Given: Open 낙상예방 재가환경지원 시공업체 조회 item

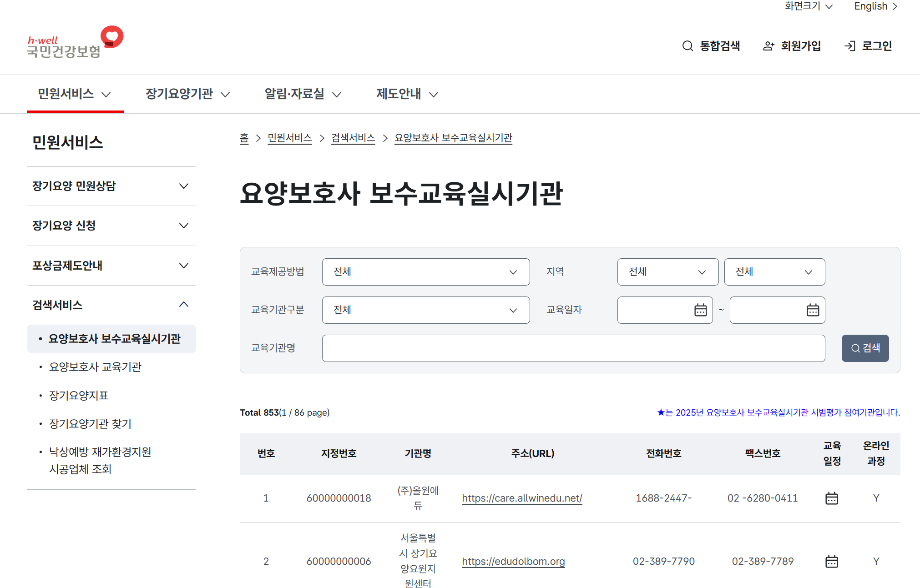Looking at the screenshot, I should pos(100,461).
